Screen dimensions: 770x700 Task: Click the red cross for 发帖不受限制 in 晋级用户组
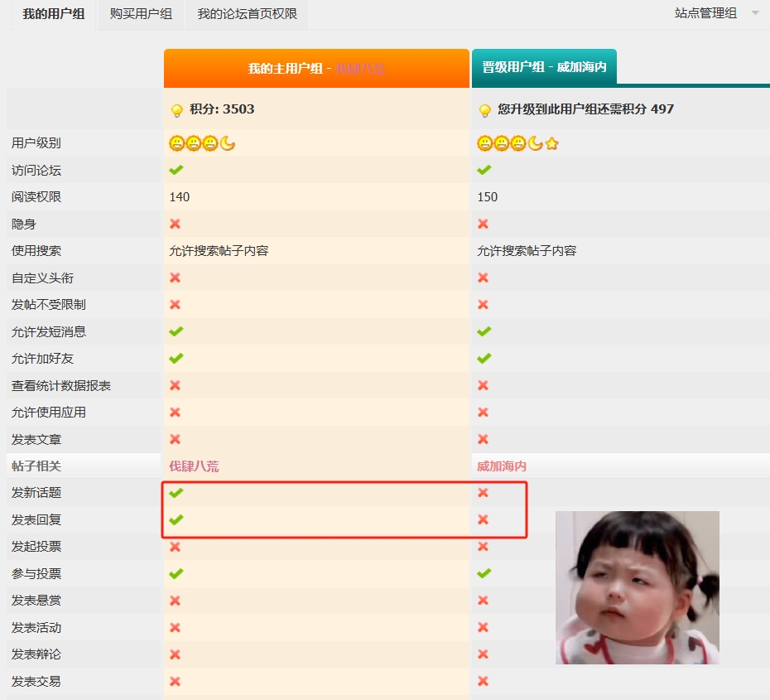tap(483, 305)
